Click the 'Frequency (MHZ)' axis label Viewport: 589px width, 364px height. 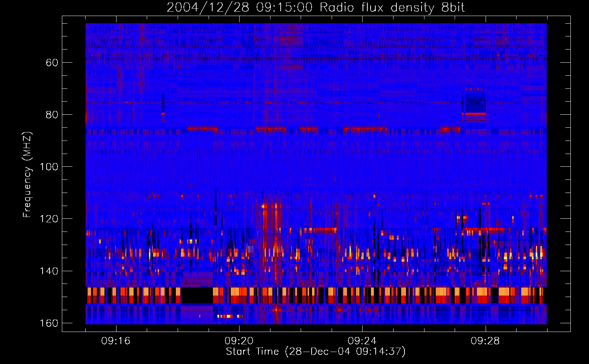pyautogui.click(x=27, y=175)
